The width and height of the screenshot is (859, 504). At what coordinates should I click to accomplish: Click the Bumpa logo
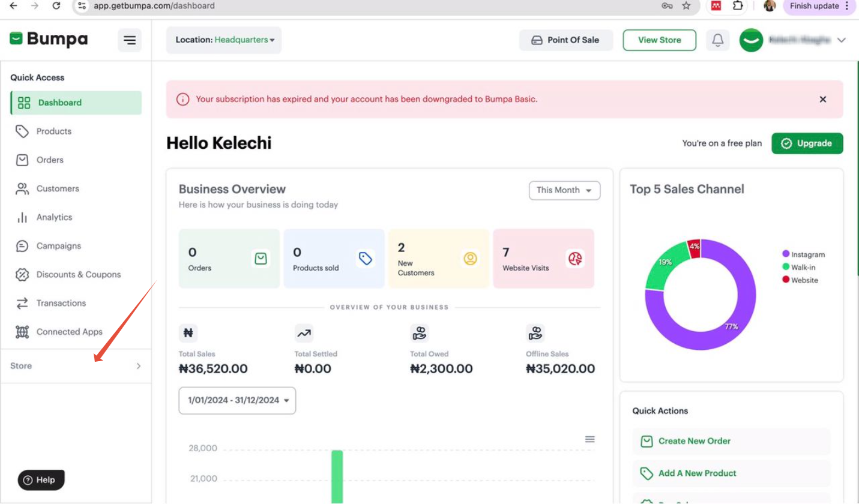tap(49, 40)
